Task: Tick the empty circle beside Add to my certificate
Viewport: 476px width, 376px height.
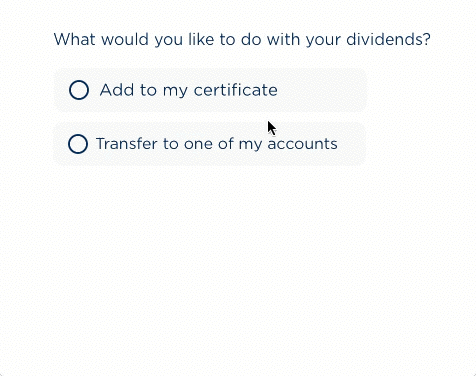Action: pyautogui.click(x=79, y=90)
